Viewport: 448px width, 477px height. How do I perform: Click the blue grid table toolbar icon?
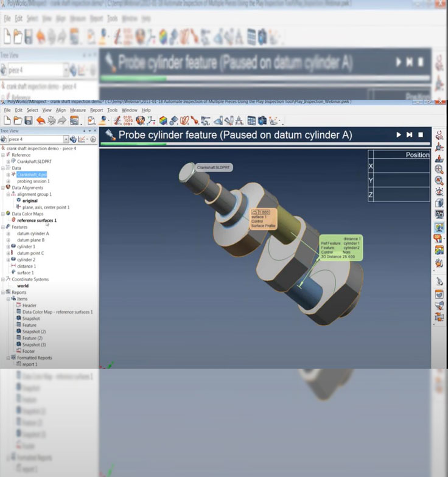click(x=251, y=120)
